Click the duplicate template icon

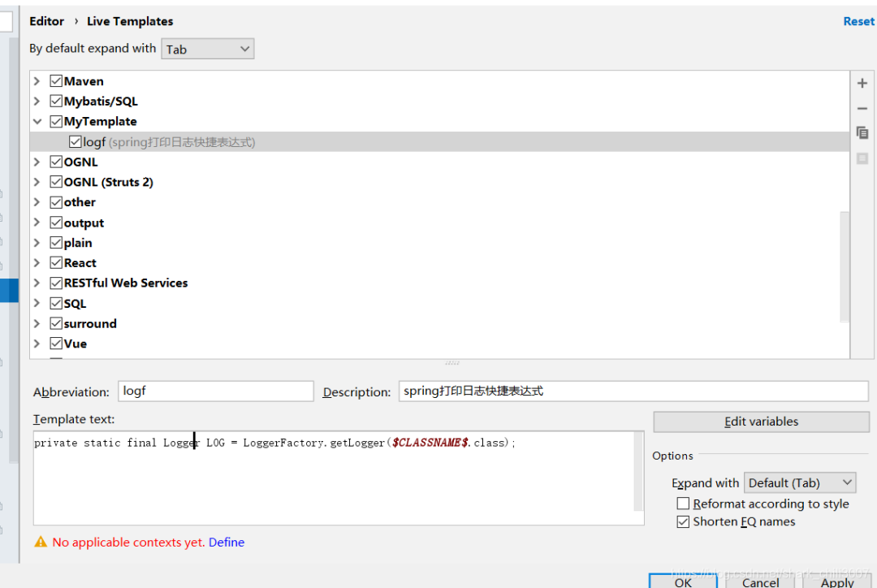click(x=862, y=132)
